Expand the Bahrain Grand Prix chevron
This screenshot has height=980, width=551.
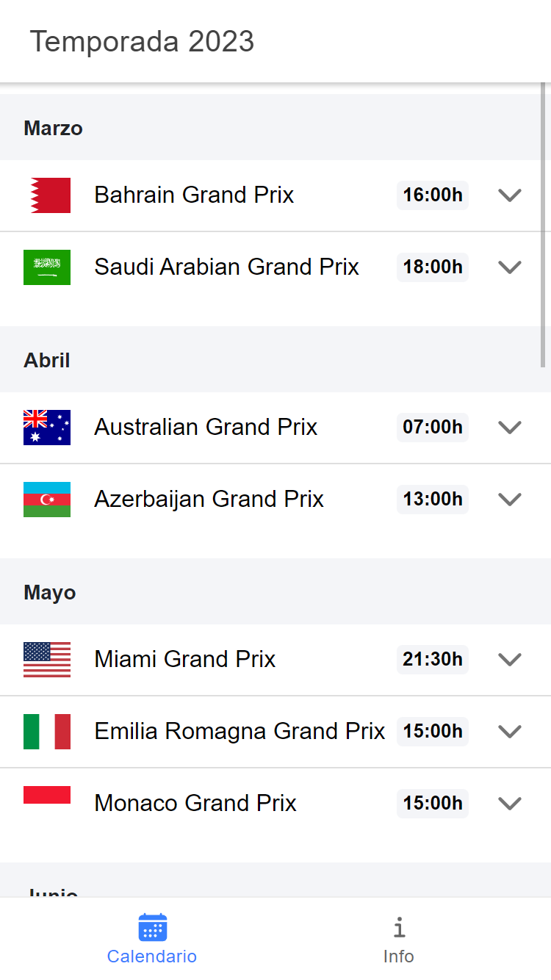tap(510, 195)
